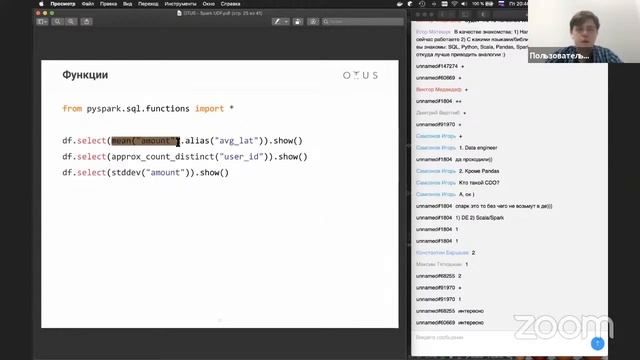Image resolution: width=640 pixels, height=360 pixels.
Task: Click chat message 'Кто такой COO?'
Action: pos(479,183)
